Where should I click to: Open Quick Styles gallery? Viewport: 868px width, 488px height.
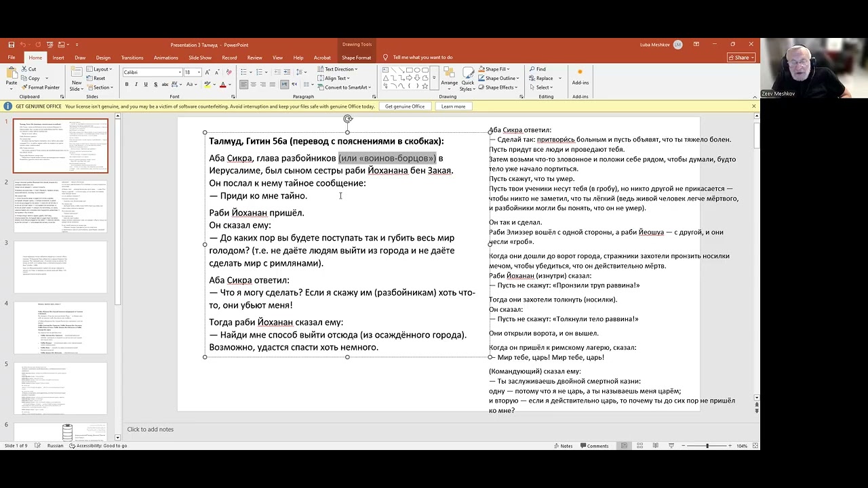pyautogui.click(x=467, y=79)
